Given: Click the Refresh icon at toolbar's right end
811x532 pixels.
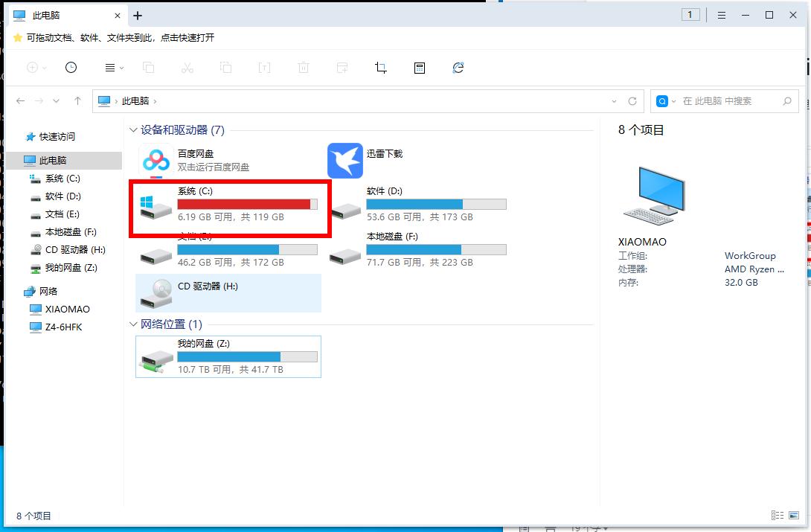Looking at the screenshot, I should [458, 67].
